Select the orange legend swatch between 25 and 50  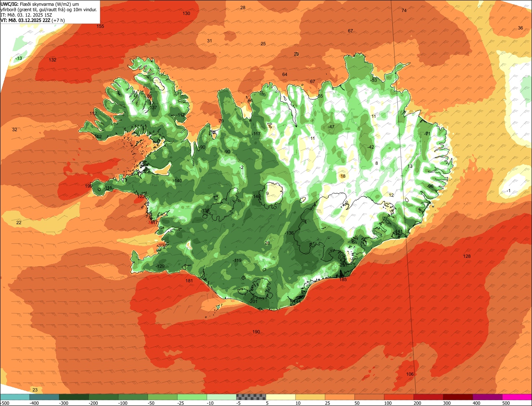(340, 397)
